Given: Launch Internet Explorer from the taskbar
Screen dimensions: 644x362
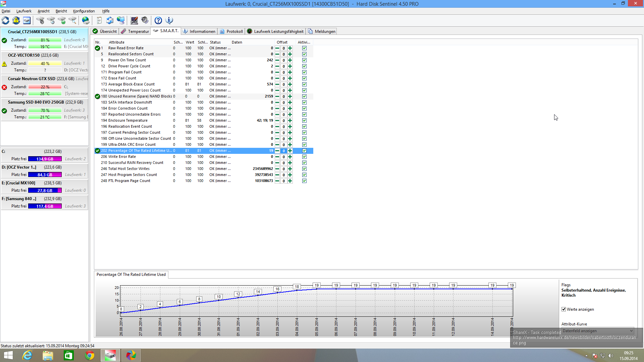Looking at the screenshot, I should click(x=27, y=355).
